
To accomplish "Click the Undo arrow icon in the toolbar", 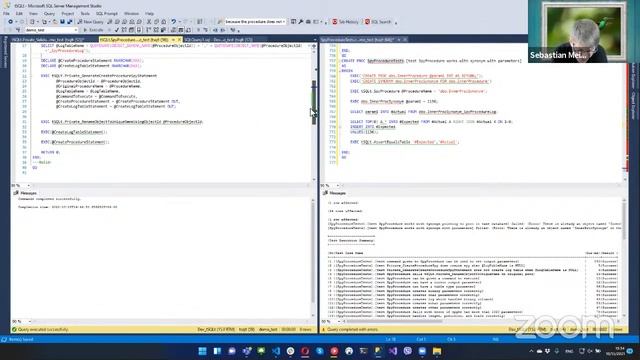I will click(x=174, y=22).
